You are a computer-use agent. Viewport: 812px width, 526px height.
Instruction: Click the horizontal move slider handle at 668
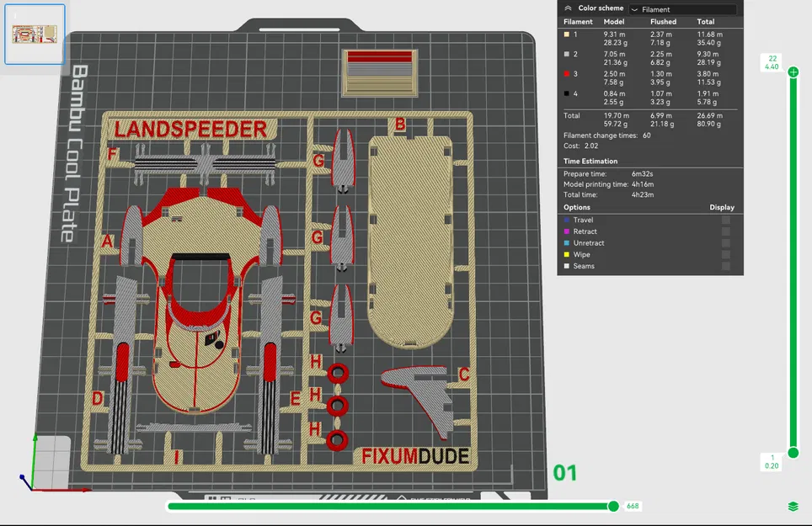613,506
